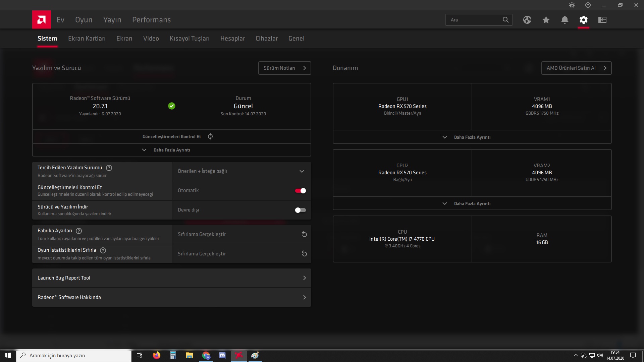
Task: Click the bug report icon in title bar
Action: [x=572, y=5]
